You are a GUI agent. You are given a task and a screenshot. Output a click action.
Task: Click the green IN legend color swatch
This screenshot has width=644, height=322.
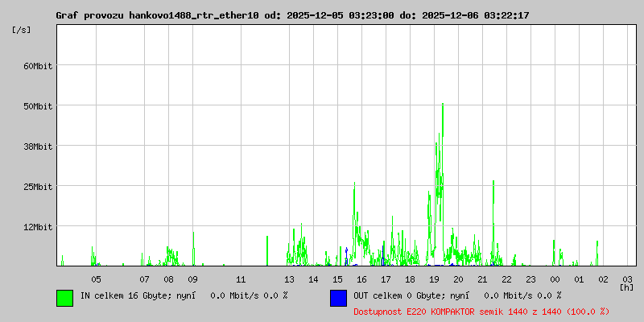click(64, 297)
